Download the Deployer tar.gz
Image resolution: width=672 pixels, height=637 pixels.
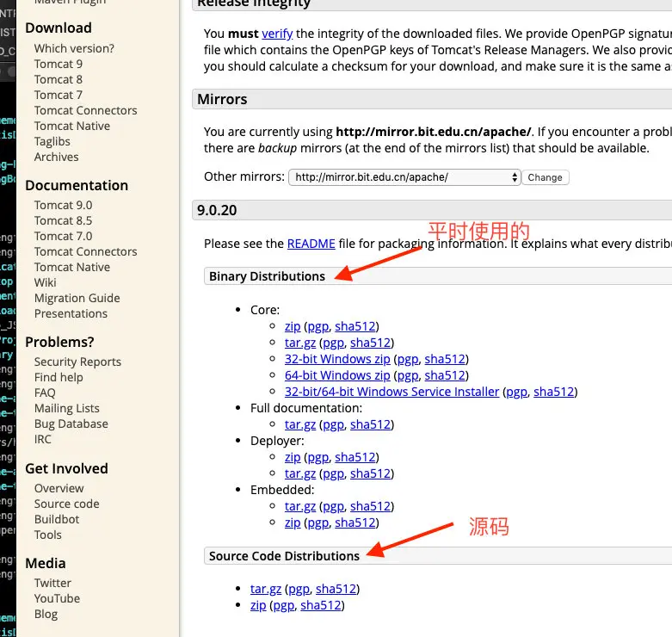pos(300,473)
